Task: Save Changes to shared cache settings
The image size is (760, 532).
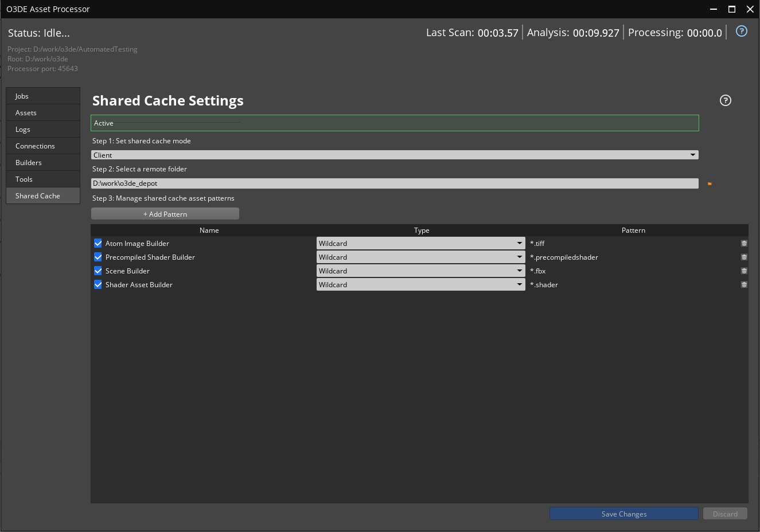Action: tap(623, 514)
